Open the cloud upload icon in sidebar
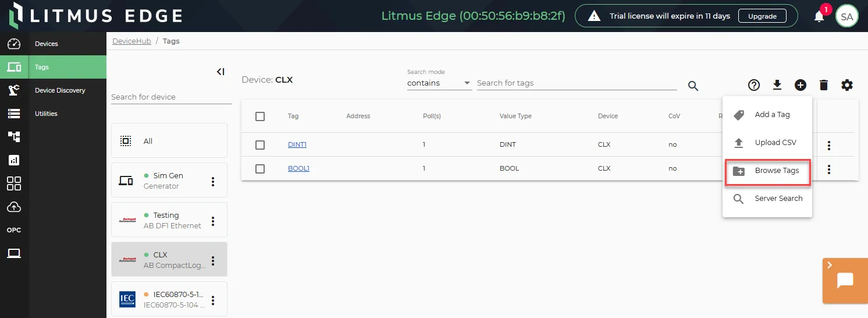 click(x=14, y=207)
